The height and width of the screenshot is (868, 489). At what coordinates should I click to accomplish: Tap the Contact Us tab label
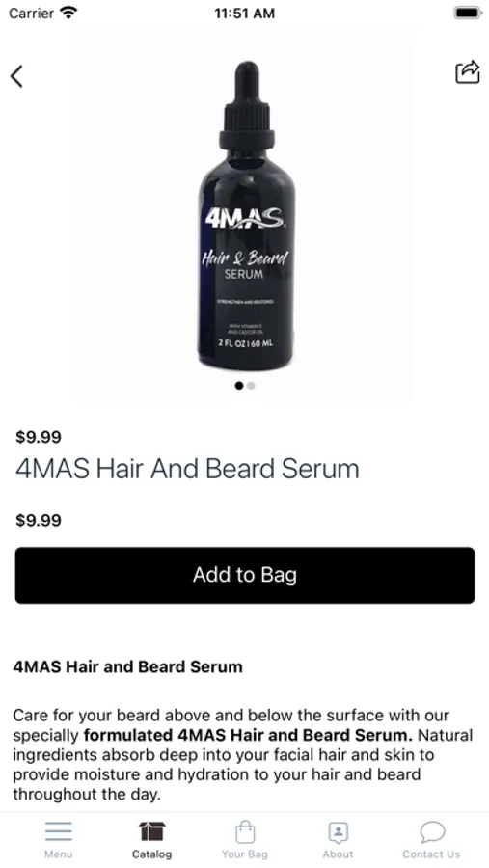(431, 854)
